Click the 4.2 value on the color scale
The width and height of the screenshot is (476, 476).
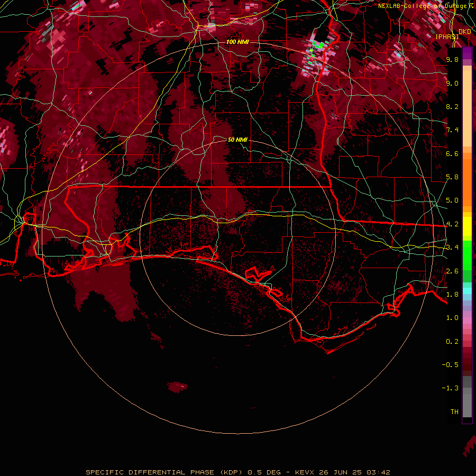[x=452, y=224]
